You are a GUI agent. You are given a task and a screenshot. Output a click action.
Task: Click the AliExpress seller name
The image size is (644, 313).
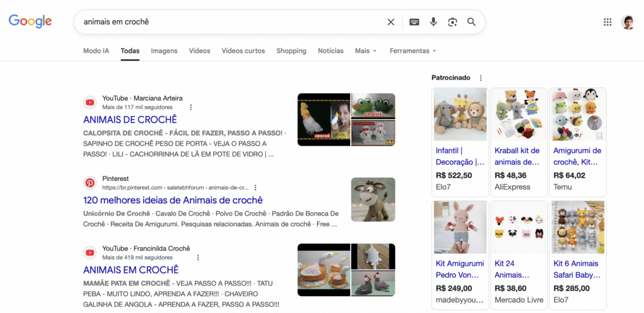(x=512, y=187)
